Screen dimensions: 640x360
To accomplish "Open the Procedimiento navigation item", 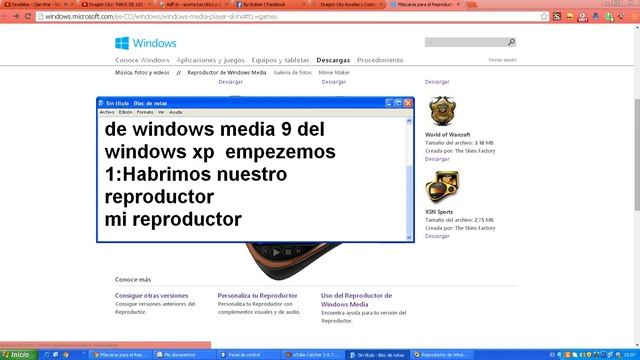I will coord(380,60).
